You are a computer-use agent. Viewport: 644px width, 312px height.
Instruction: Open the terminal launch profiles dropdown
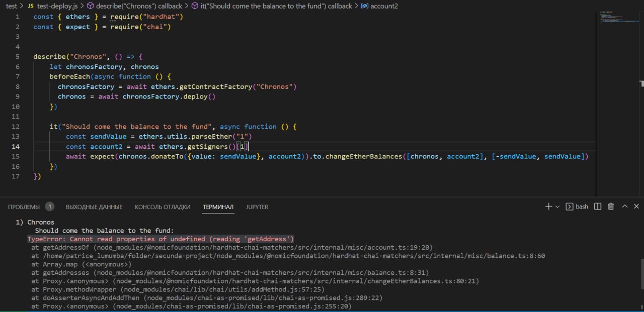[x=557, y=206]
